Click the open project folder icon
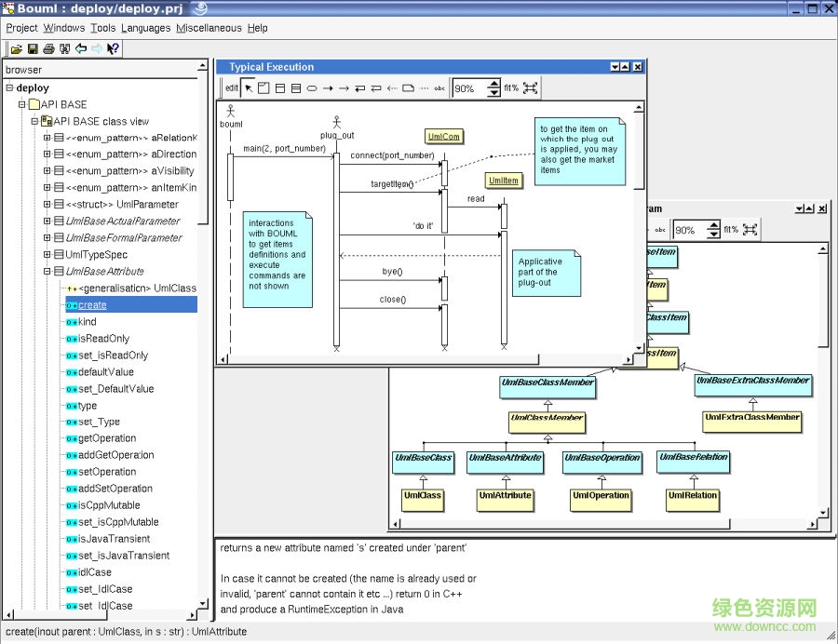838x644 pixels. [17, 48]
